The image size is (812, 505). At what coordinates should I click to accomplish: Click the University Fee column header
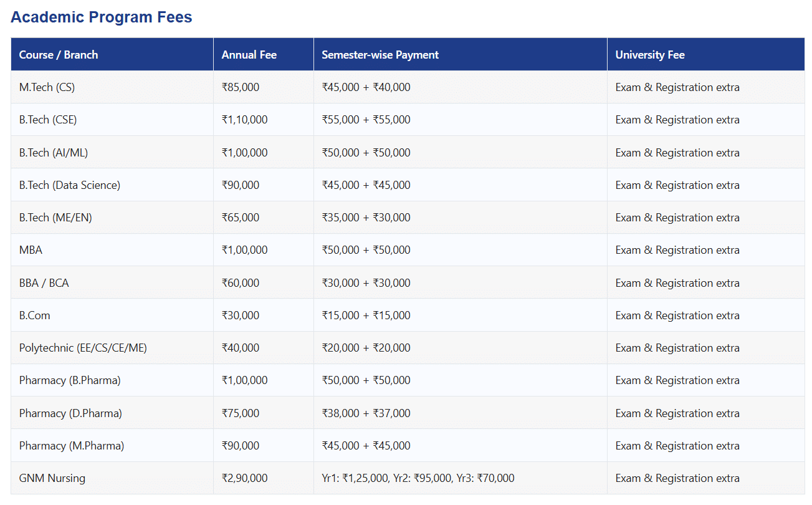coord(649,55)
